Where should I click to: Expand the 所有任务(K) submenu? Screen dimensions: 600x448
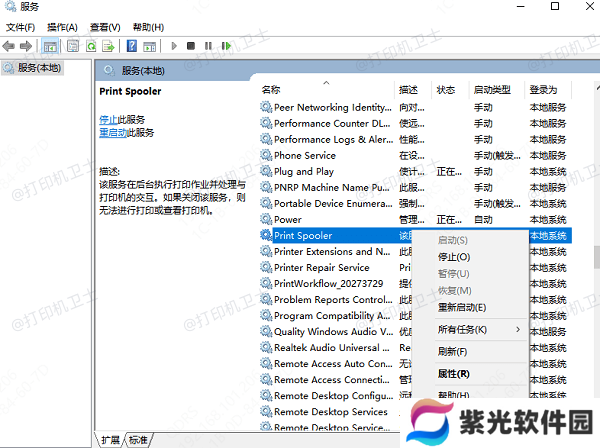(x=478, y=329)
